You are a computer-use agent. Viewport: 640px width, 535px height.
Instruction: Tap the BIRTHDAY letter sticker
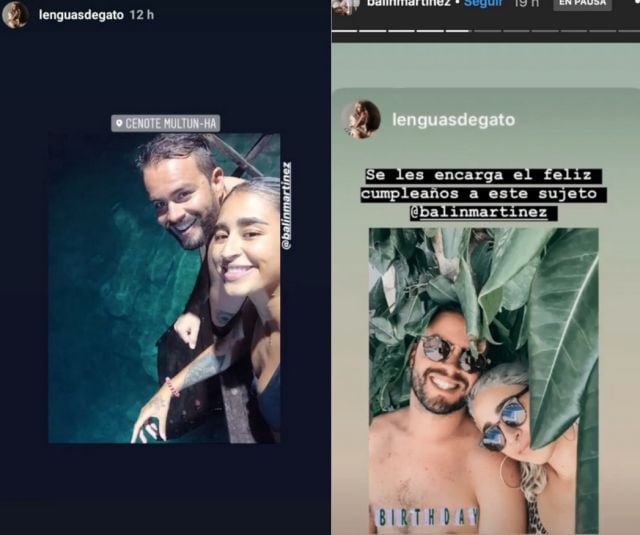pyautogui.click(x=427, y=517)
